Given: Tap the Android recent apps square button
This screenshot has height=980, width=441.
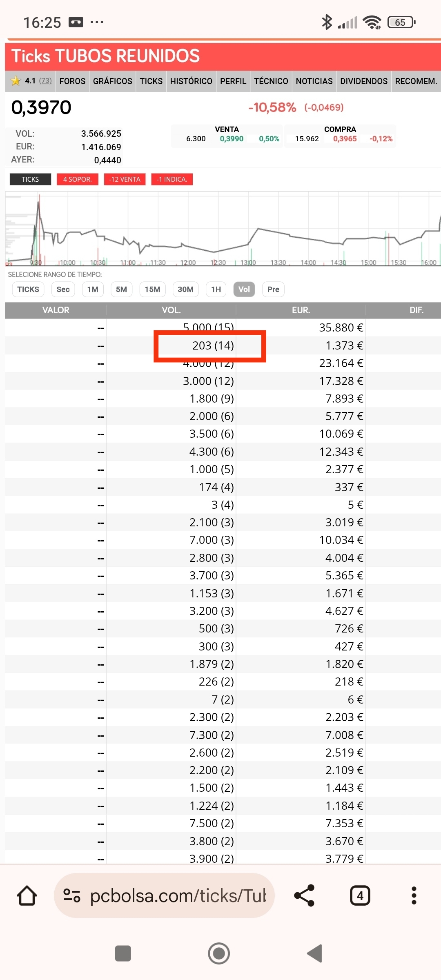Looking at the screenshot, I should pos(123,953).
